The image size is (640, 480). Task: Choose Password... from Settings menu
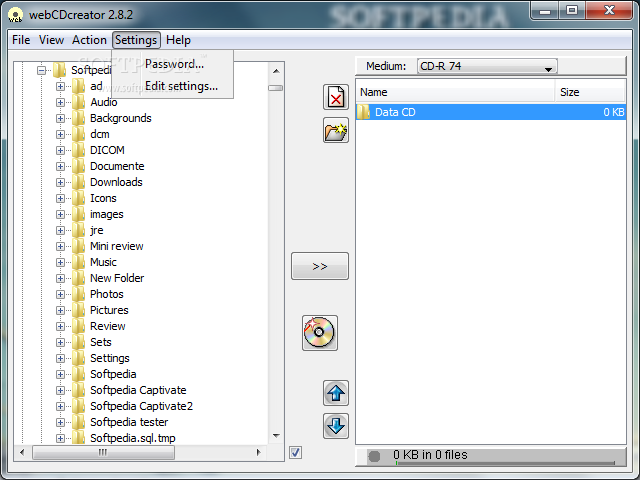(174, 64)
